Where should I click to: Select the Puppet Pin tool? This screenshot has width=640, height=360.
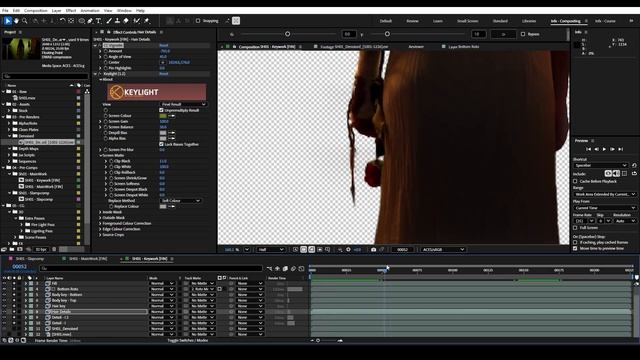point(147,21)
